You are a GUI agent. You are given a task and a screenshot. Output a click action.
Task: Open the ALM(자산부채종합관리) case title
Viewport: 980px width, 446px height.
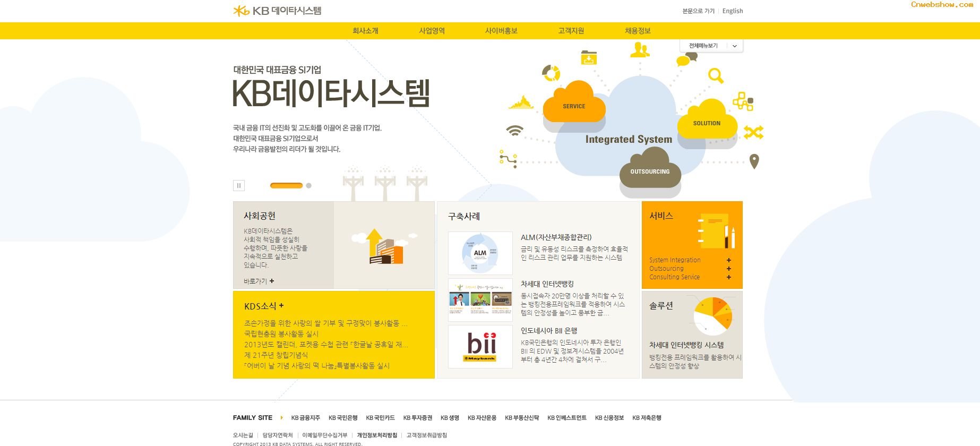[x=556, y=237]
